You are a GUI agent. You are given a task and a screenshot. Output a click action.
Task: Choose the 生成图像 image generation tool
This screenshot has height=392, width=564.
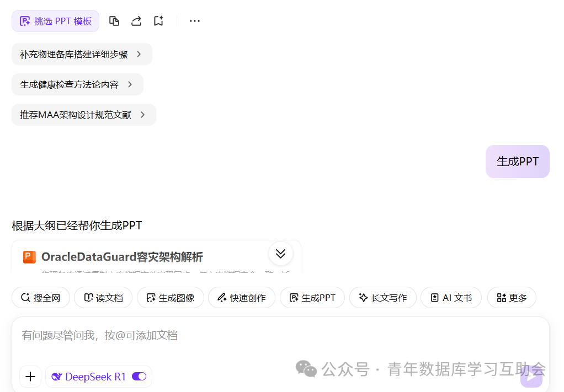coord(171,298)
